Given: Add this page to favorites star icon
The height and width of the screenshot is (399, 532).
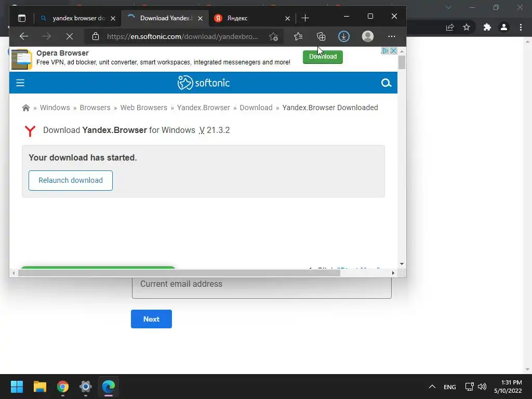Looking at the screenshot, I should coord(274,36).
